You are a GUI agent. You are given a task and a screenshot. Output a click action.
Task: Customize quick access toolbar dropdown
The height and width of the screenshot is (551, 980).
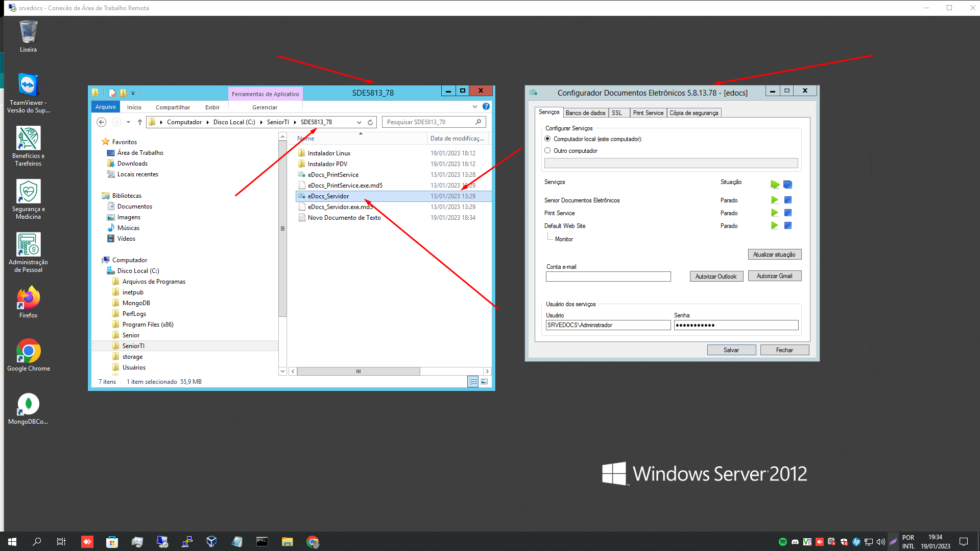[133, 93]
